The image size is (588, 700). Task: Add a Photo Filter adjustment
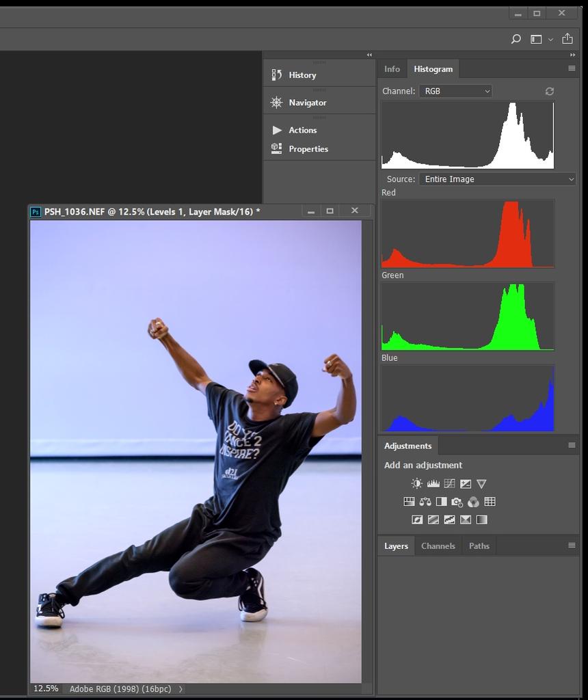(457, 502)
